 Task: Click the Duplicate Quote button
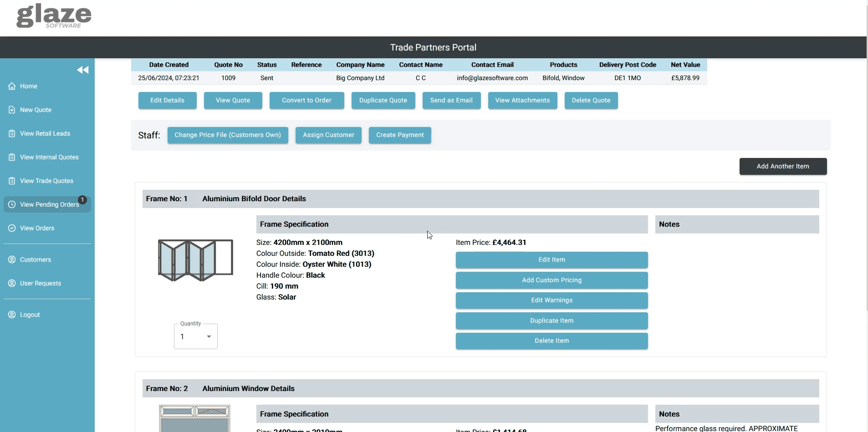(x=383, y=100)
